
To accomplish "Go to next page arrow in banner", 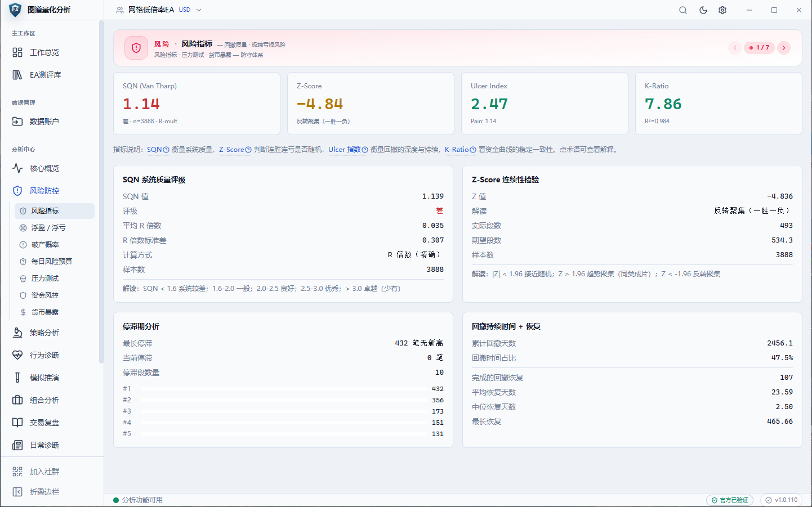I will point(784,48).
